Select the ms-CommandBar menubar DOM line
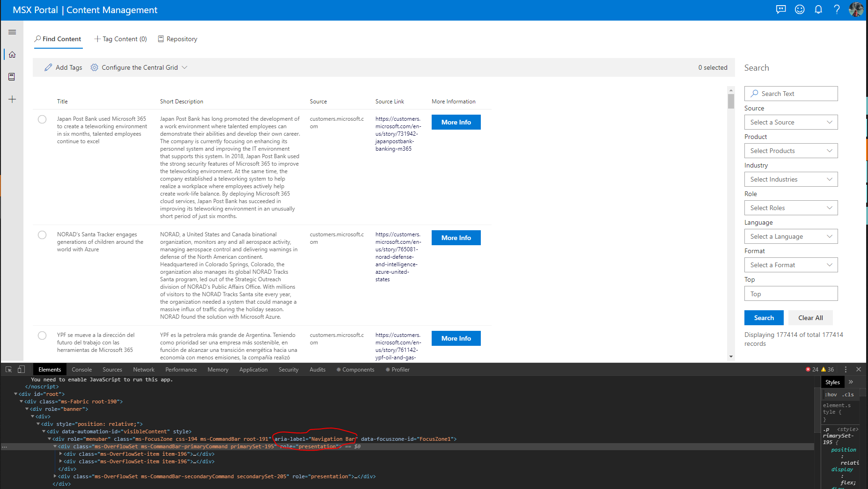 pos(254,439)
